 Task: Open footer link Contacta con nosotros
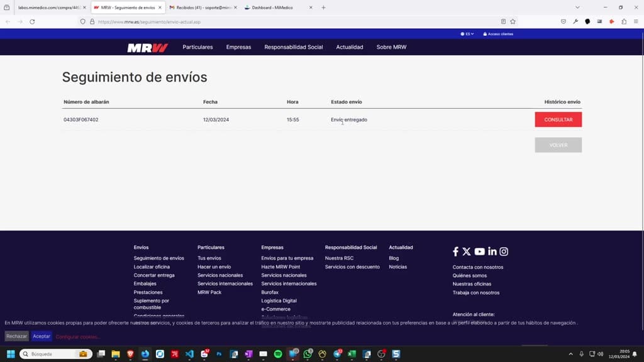tap(478, 267)
